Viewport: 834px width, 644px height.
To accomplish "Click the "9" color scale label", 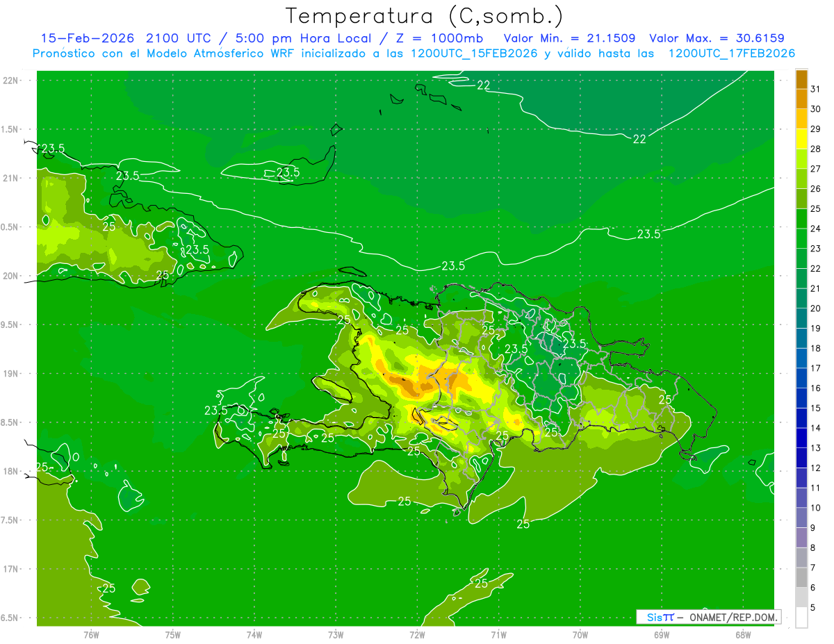I will point(813,528).
